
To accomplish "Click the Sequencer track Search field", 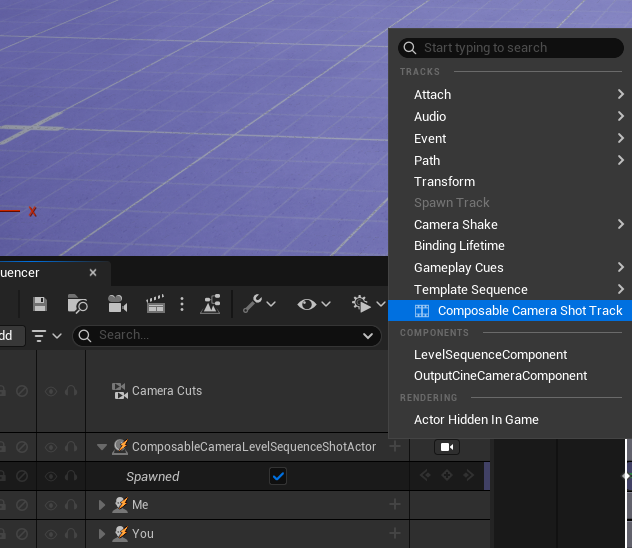I will tap(227, 336).
